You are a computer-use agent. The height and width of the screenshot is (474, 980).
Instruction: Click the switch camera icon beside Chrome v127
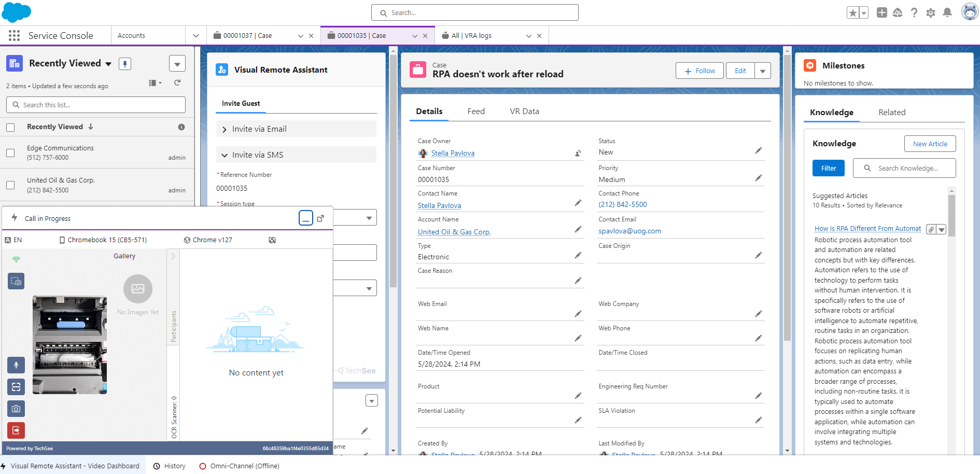click(272, 240)
